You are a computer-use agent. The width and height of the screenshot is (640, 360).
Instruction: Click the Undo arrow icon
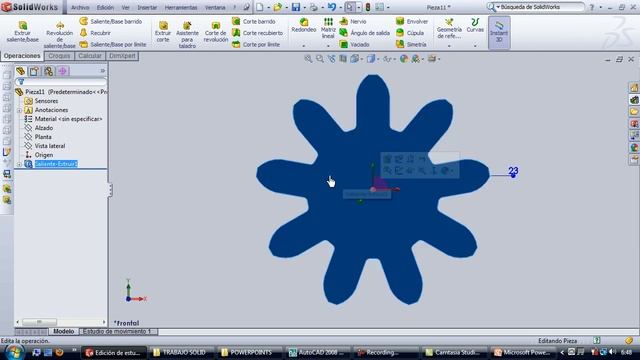pos(332,7)
